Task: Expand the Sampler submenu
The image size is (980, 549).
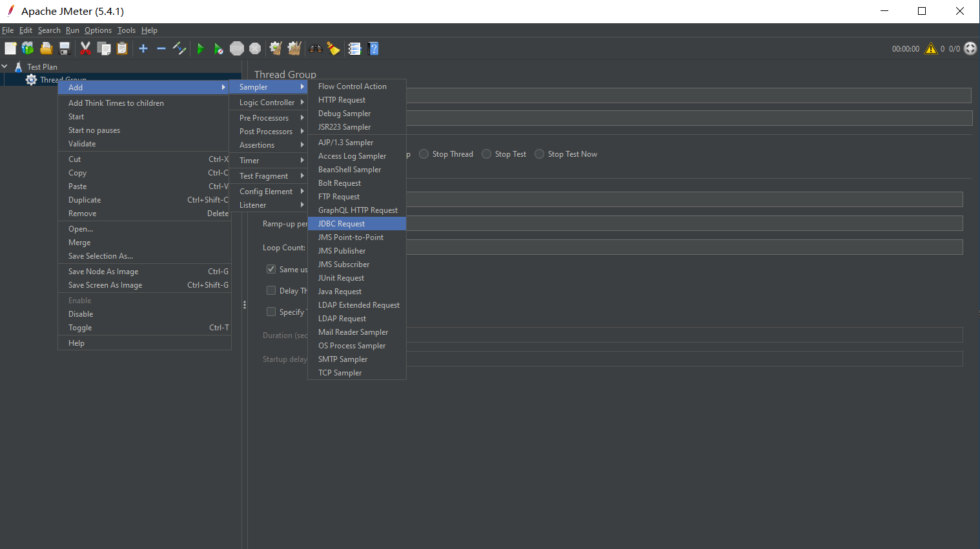Action: 269,86
